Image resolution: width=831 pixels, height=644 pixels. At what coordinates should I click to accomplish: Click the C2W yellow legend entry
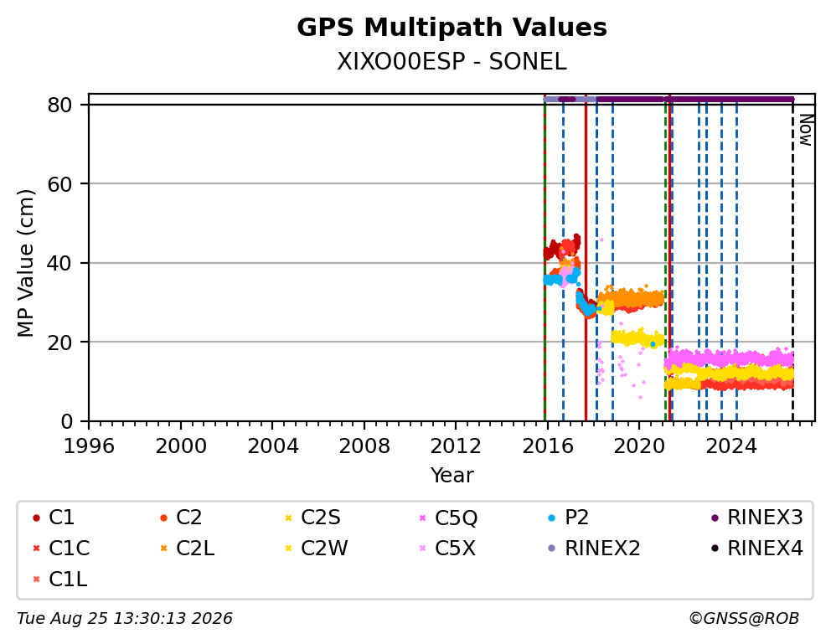click(317, 549)
